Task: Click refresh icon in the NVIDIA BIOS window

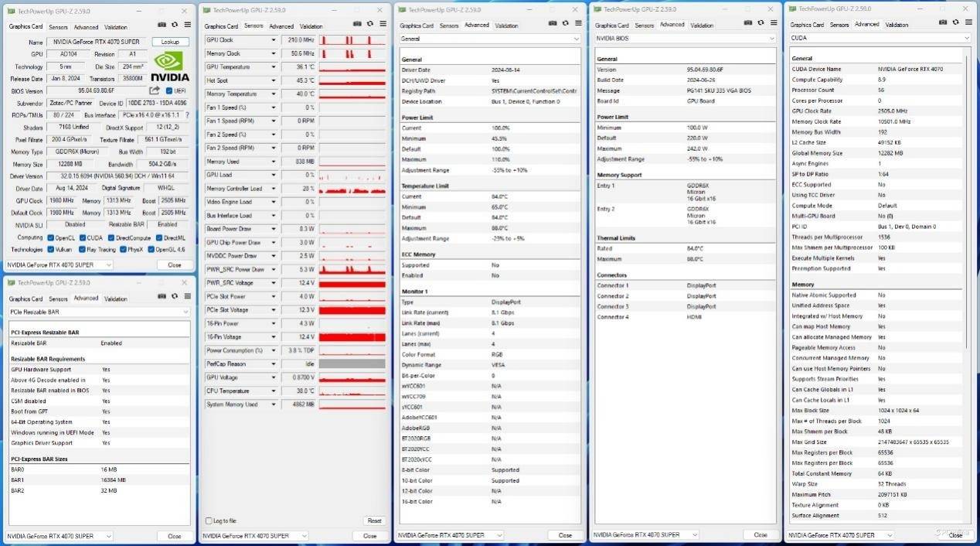Action: pos(761,24)
